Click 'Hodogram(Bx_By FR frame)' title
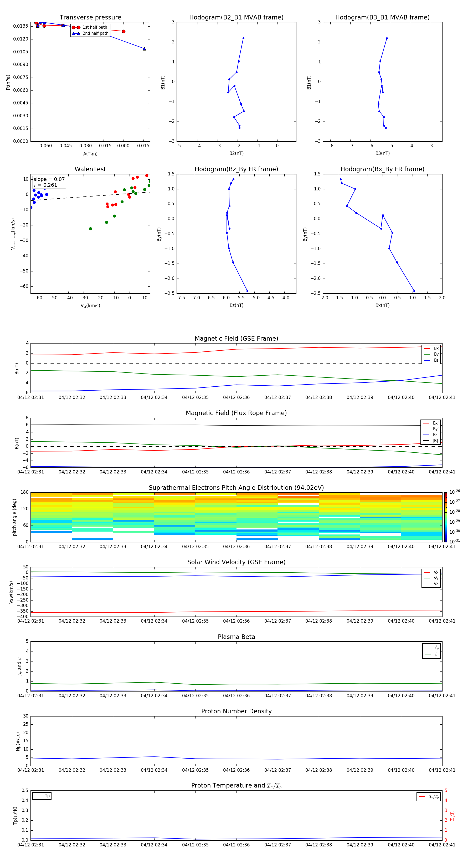Viewport: 473px width, 868px height. pos(382,169)
